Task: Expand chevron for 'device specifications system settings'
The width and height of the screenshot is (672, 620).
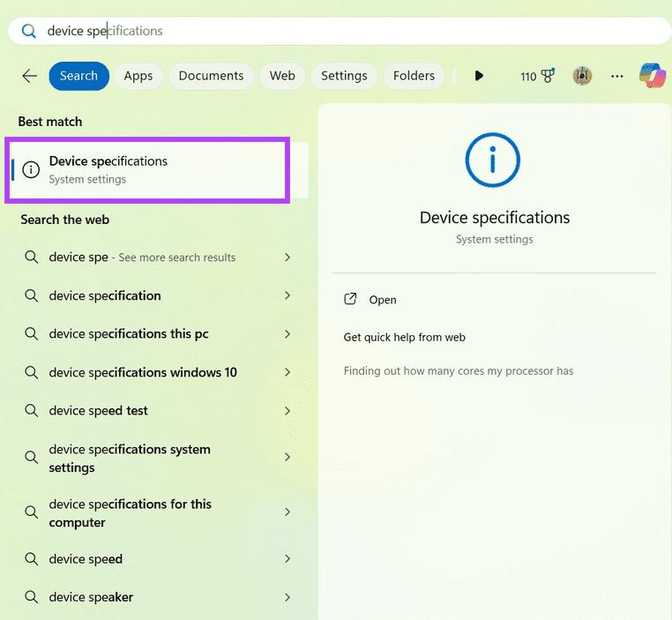Action: click(x=287, y=457)
